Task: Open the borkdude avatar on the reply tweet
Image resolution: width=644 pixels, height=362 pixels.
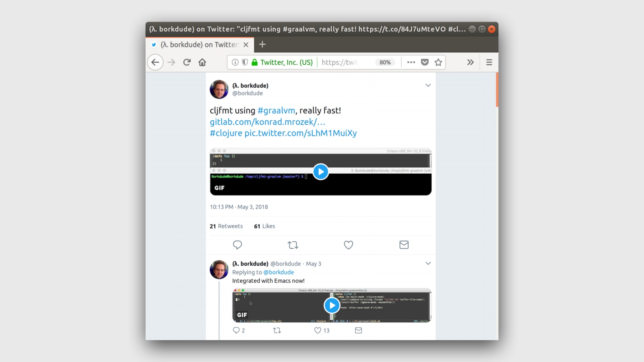Action: coord(219,269)
